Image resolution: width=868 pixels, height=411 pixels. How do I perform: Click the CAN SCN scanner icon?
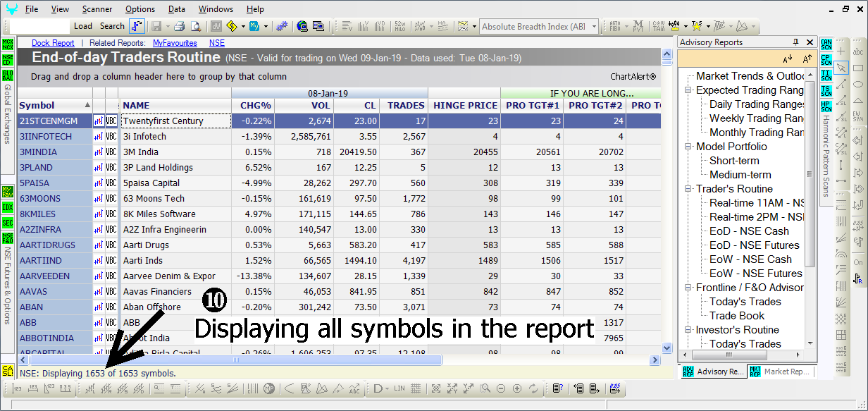826,44
